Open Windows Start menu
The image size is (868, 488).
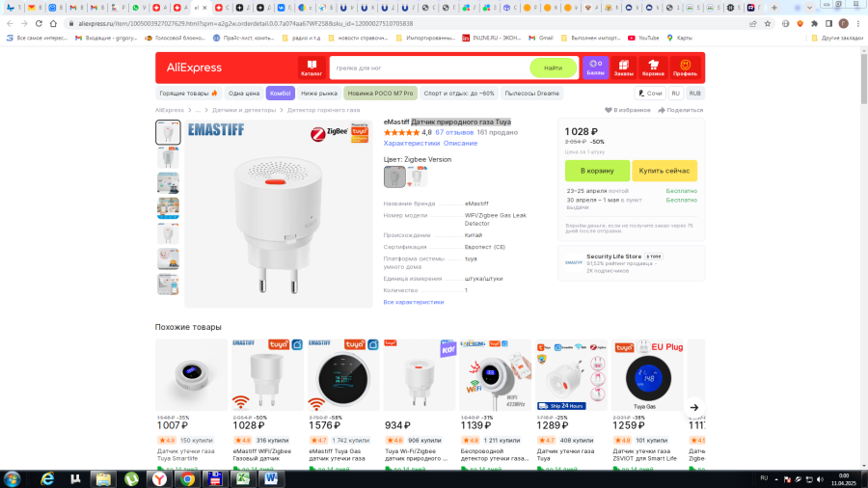pos(12,478)
